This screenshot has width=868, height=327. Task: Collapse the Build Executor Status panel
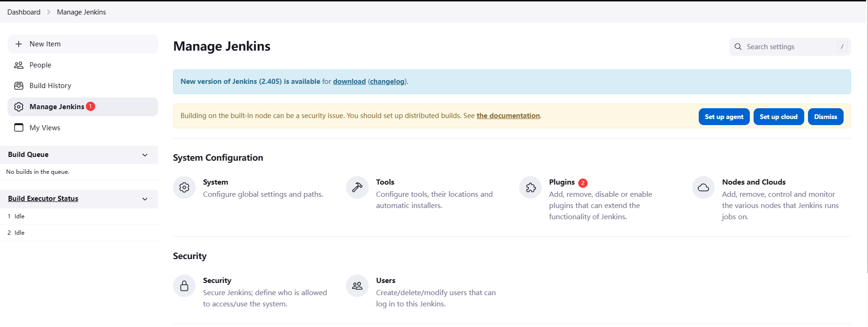coord(145,199)
